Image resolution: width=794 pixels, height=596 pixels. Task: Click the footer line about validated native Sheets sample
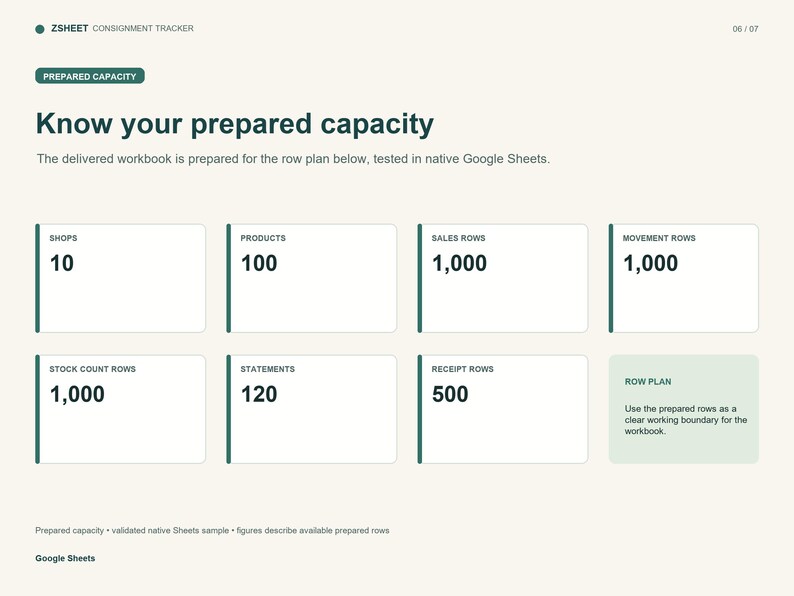212,530
